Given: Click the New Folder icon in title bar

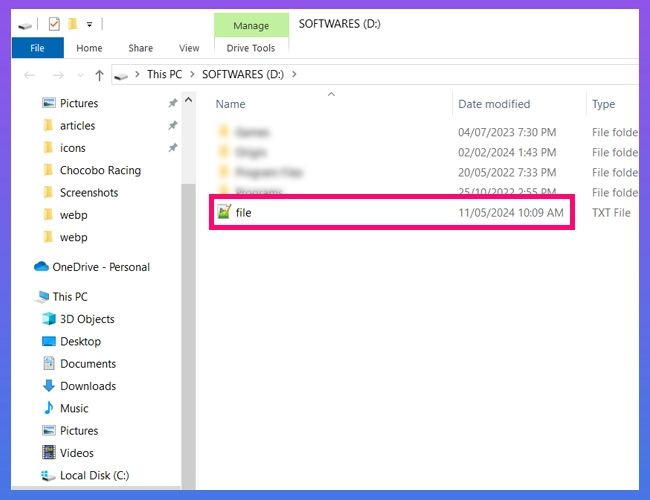Looking at the screenshot, I should pyautogui.click(x=72, y=23).
